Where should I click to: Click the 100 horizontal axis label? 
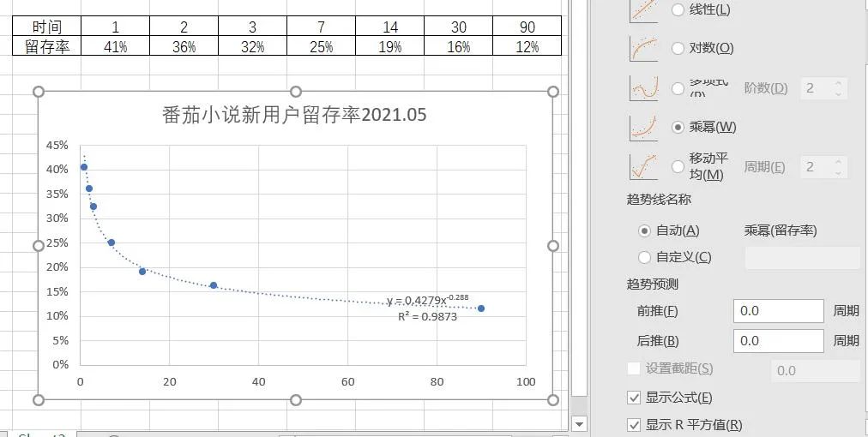[526, 381]
